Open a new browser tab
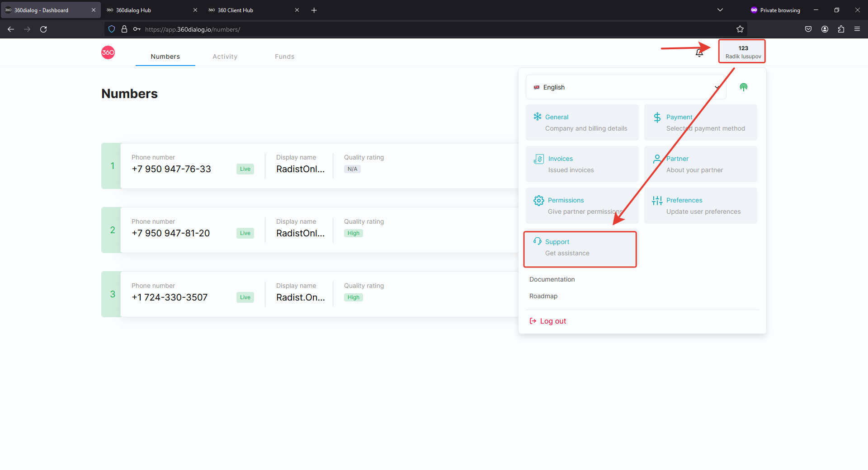 coord(314,10)
